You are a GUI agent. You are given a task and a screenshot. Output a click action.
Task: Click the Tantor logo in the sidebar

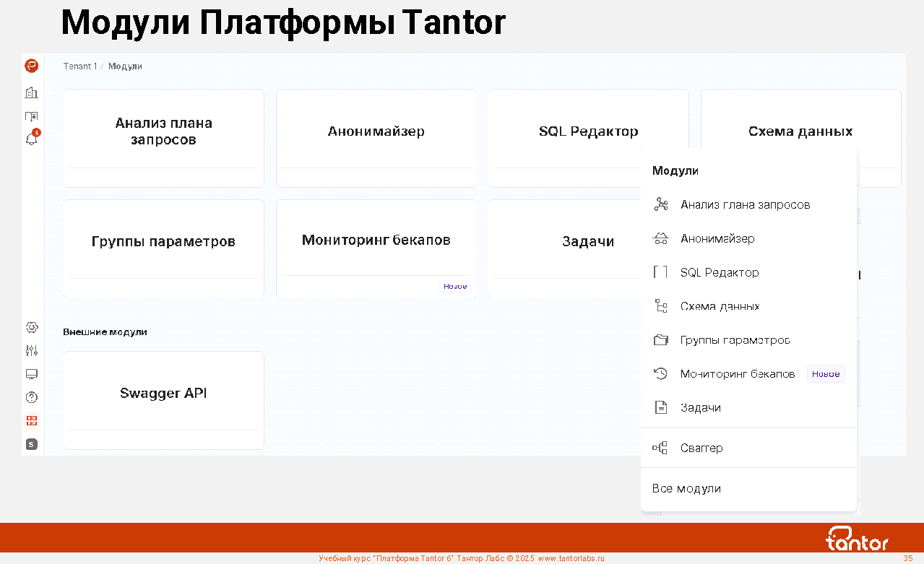pyautogui.click(x=31, y=66)
